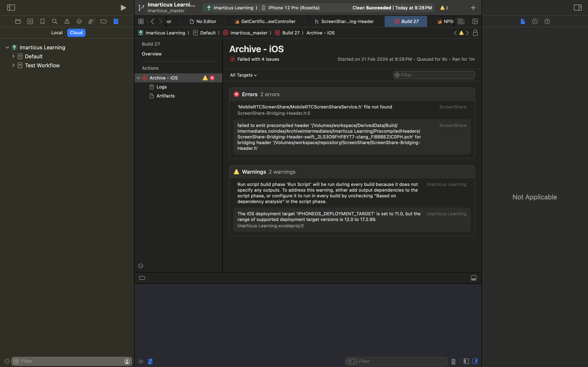Select Overview under Build 27
The image size is (588, 367).
[x=152, y=54]
